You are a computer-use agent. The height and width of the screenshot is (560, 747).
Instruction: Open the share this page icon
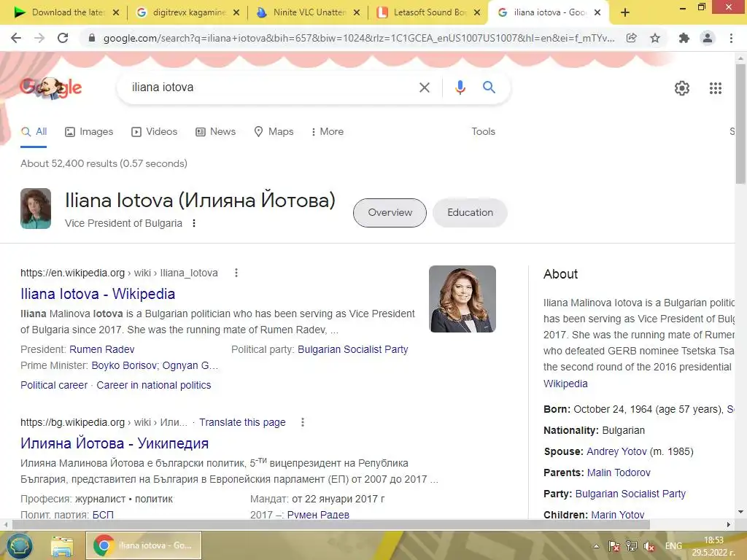631,38
